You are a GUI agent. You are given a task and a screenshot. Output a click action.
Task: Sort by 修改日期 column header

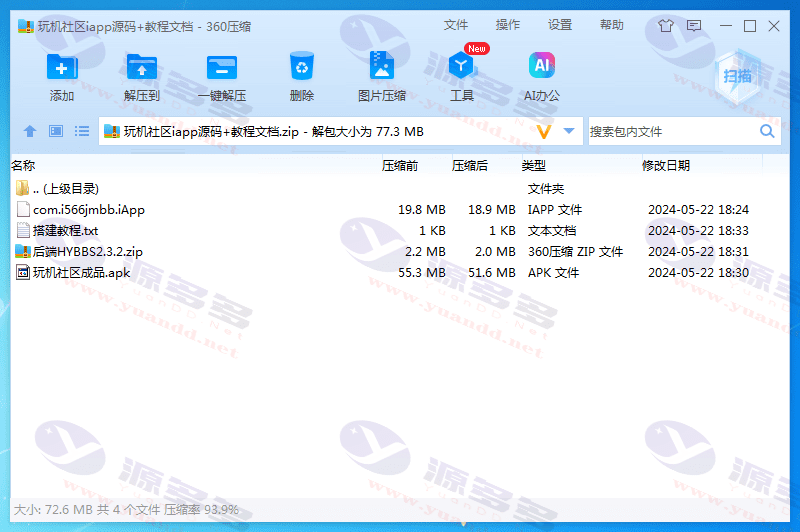[x=666, y=165]
